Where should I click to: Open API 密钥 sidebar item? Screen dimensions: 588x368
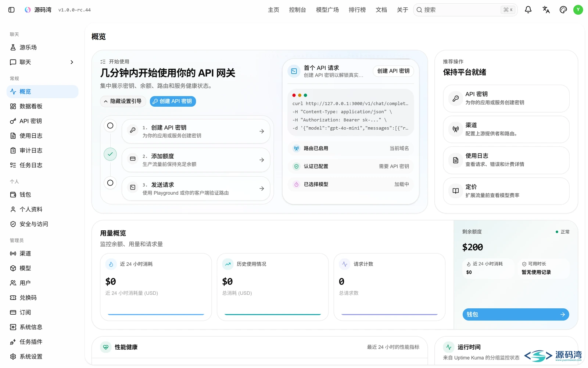[43, 121]
